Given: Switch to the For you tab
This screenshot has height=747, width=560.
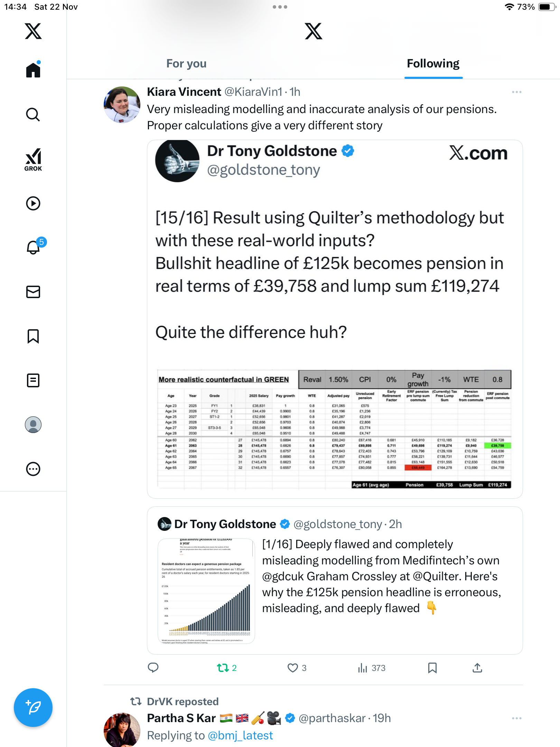Looking at the screenshot, I should point(186,64).
